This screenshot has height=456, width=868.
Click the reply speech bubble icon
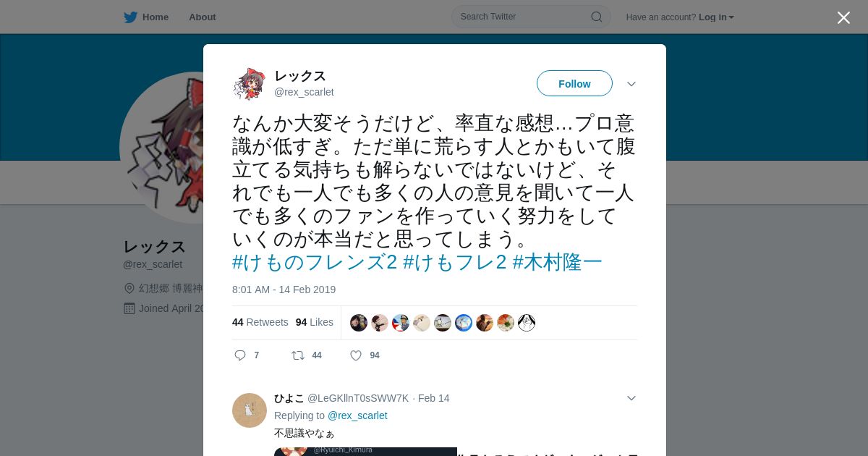[x=240, y=355]
